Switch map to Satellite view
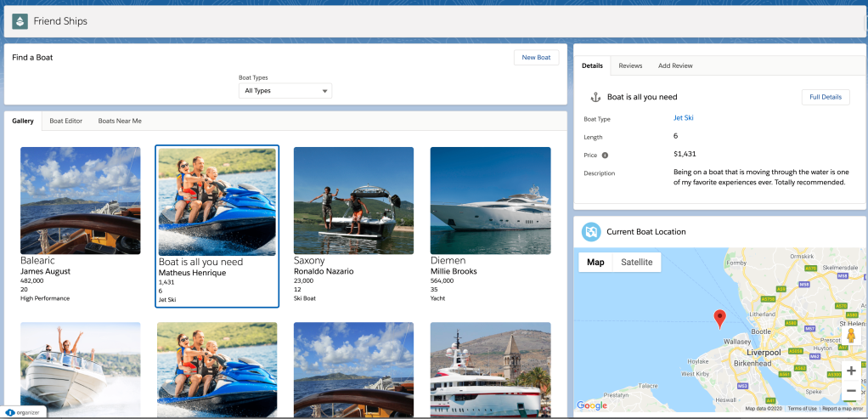 point(636,262)
